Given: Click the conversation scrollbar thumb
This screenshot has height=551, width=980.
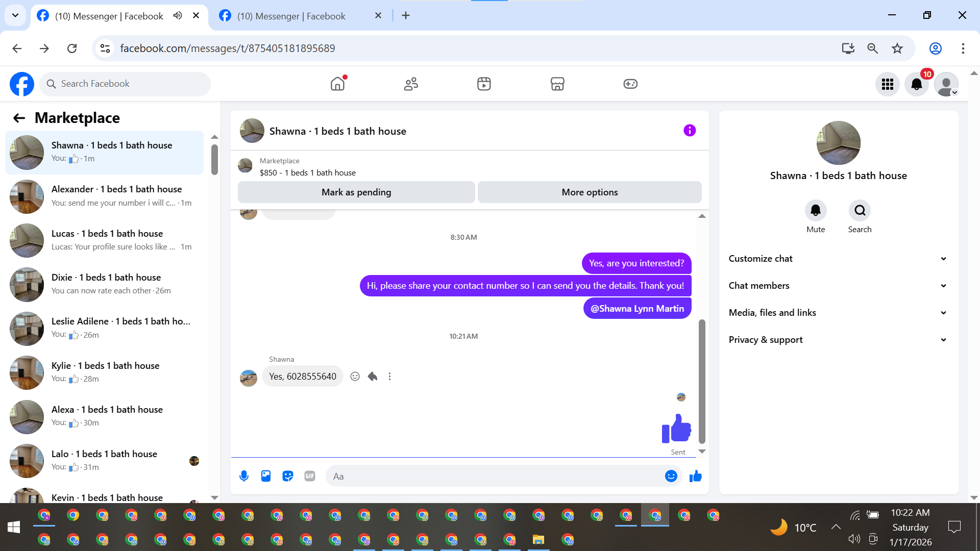Looking at the screenshot, I should coord(702,380).
